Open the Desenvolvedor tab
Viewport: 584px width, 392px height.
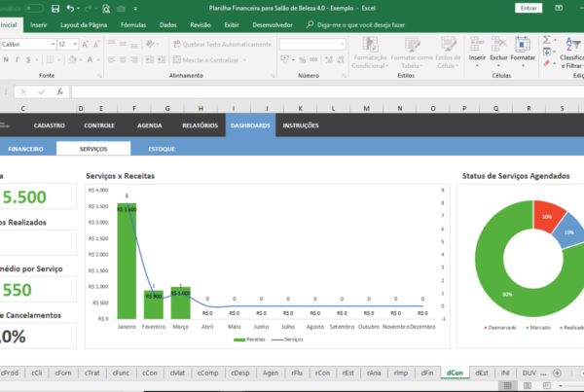pos(273,25)
